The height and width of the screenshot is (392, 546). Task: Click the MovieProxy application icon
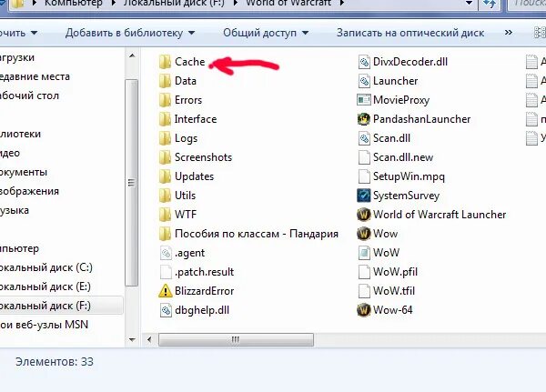point(363,100)
